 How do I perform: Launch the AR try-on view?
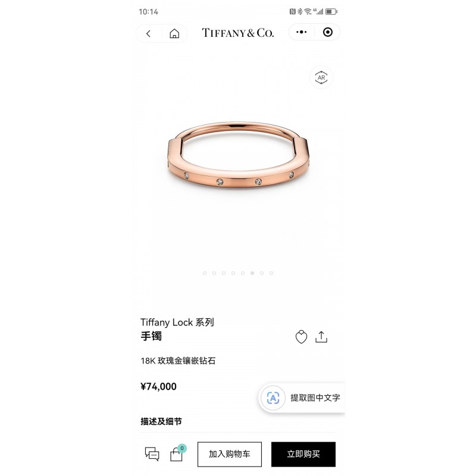pos(321,77)
